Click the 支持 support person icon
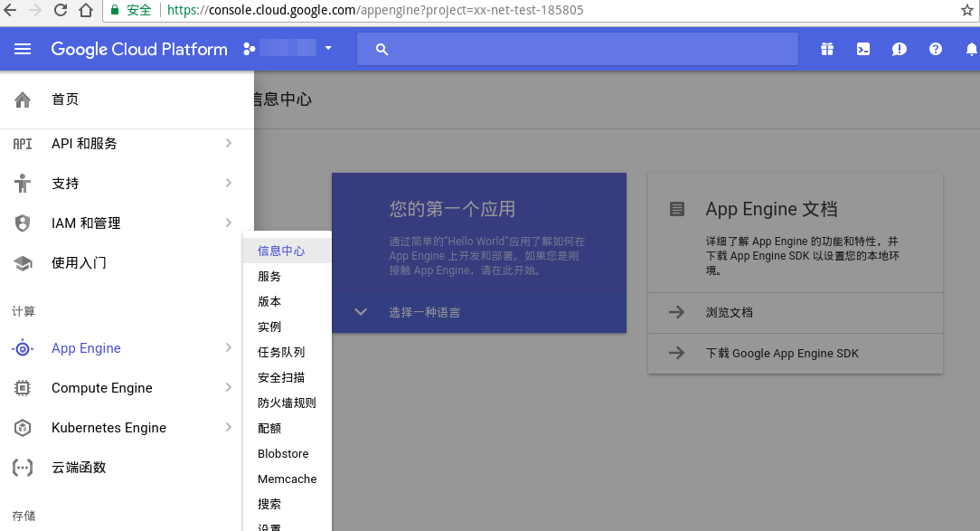This screenshot has width=980, height=531. coord(23,184)
